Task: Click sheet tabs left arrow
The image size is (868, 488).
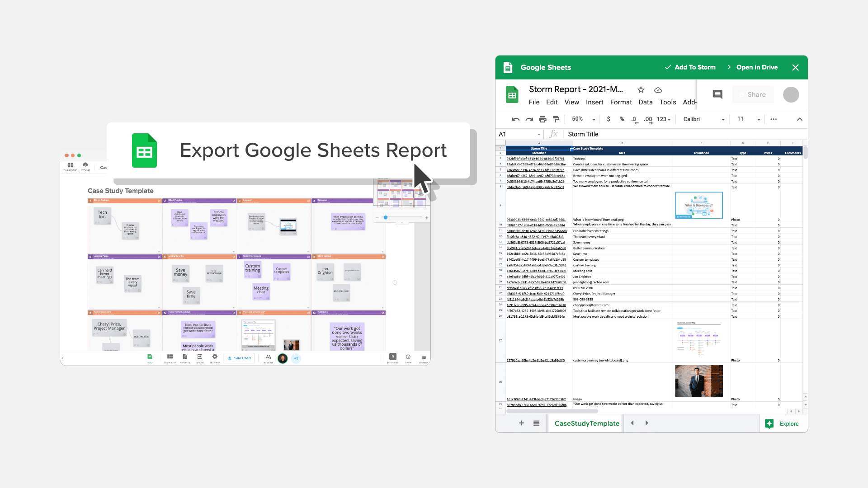Action: click(x=632, y=423)
